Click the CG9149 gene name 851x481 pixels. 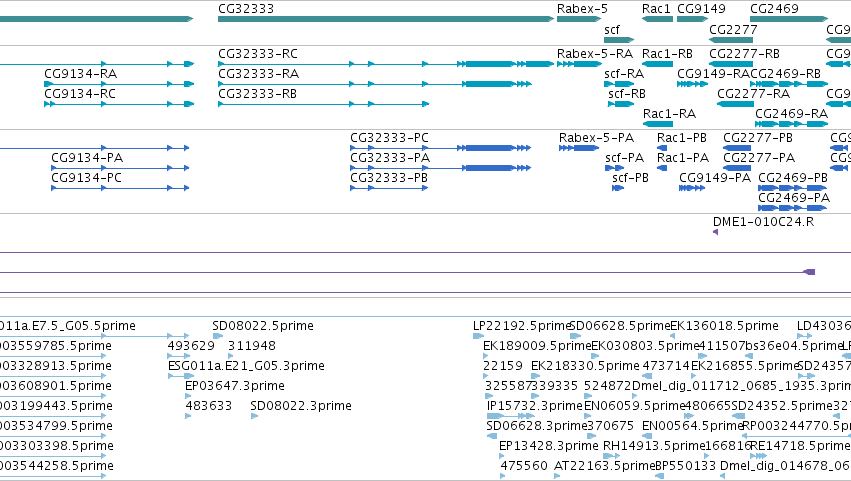[x=701, y=9]
